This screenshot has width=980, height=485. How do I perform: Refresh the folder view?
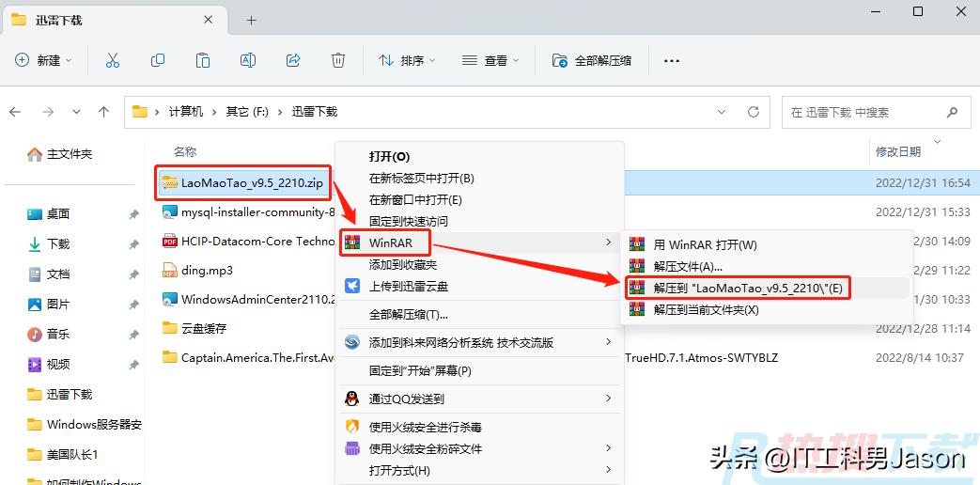[x=754, y=112]
